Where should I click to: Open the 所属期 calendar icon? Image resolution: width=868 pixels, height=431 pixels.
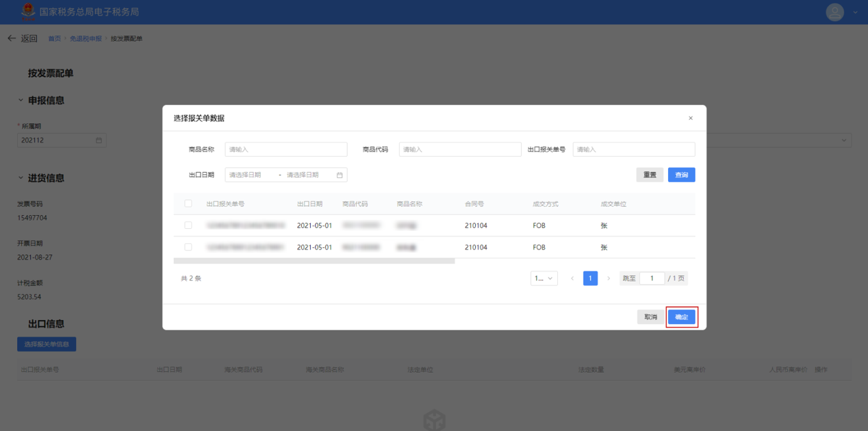(x=99, y=140)
